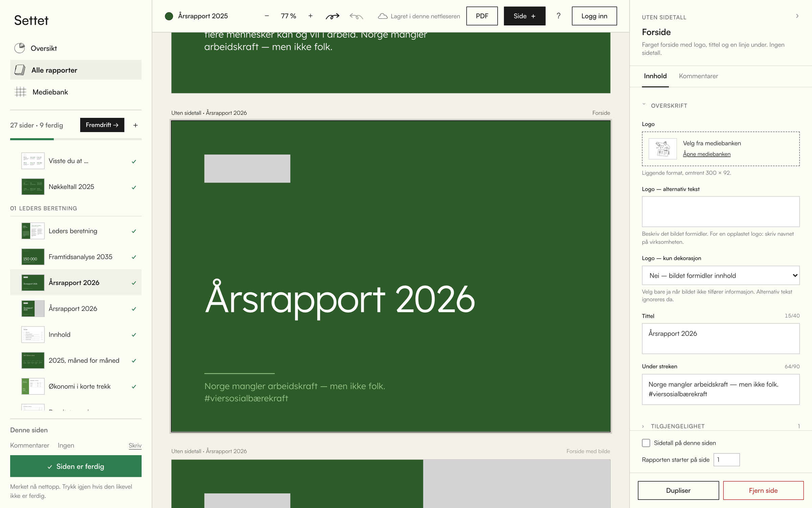812x508 pixels.
Task: Click the redo arrow icon
Action: 332,16
